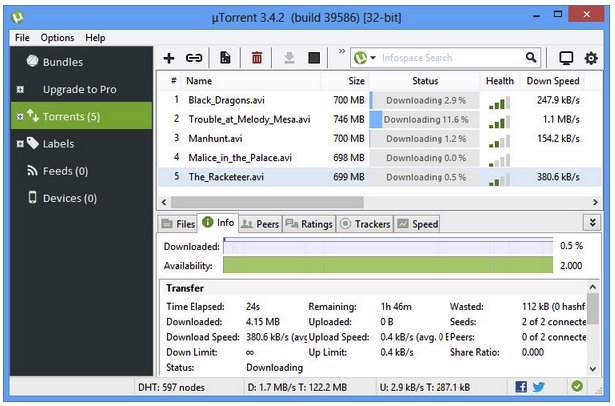Click the Transfer pane scroll up arrow
Viewport: 615px width, 406px height.
pyautogui.click(x=592, y=287)
